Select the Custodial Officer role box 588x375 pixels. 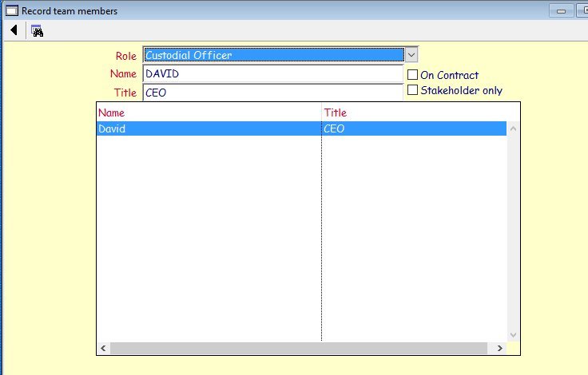click(x=273, y=55)
